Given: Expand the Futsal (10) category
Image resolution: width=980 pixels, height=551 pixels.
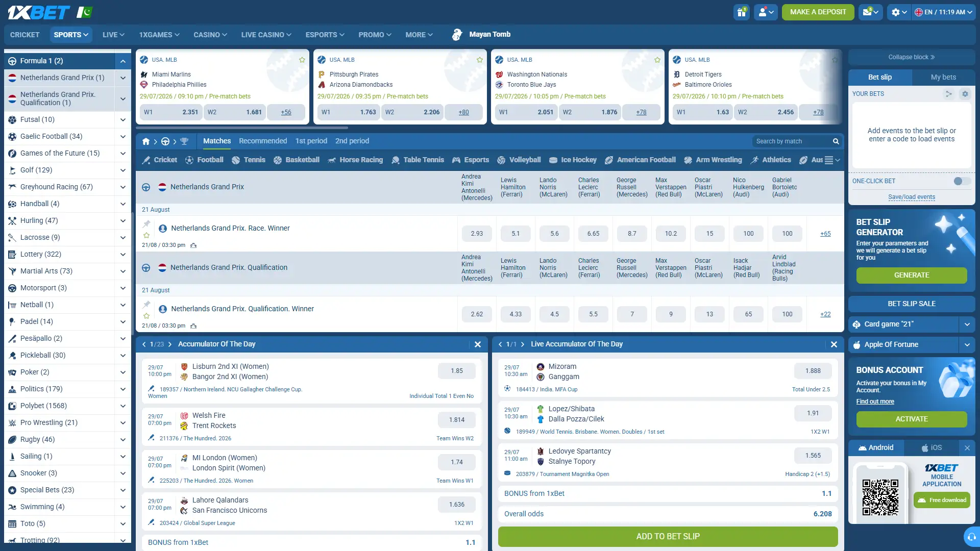Looking at the screenshot, I should [x=123, y=120].
